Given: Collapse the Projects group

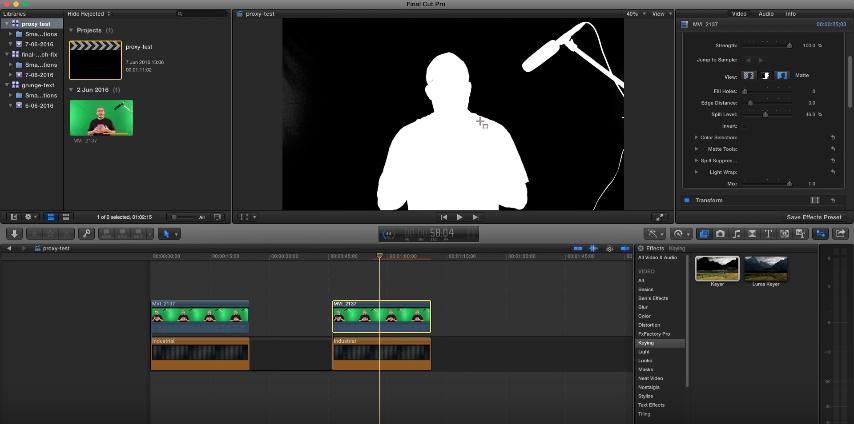Looking at the screenshot, I should click(71, 31).
